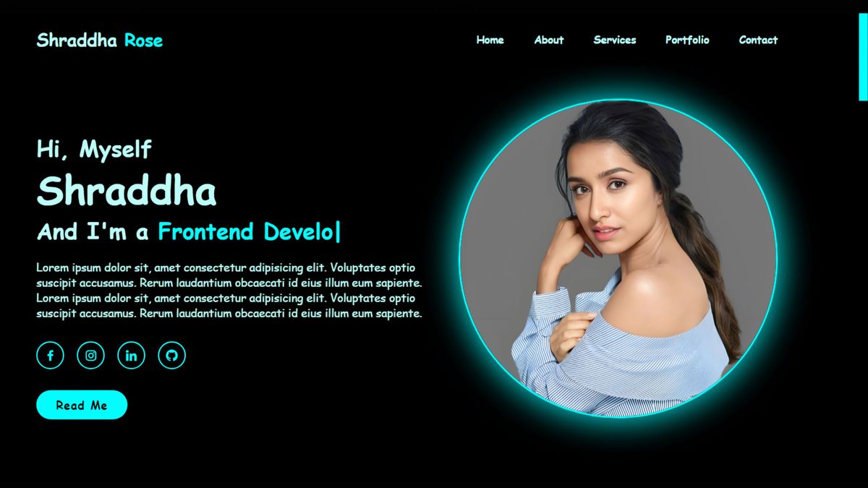Screen dimensions: 868x488
Task: Choose Contact in the top navigation
Action: (x=758, y=40)
